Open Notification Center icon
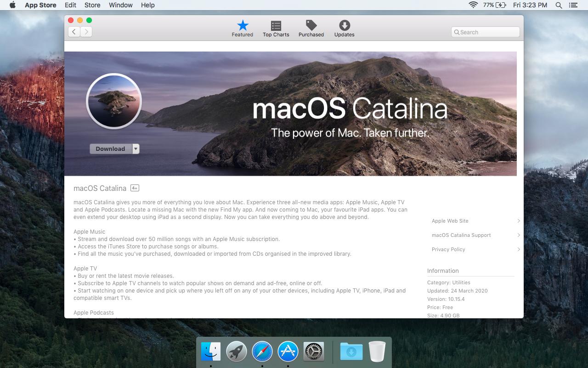Screen dimensions: 588x368 tap(573, 5)
